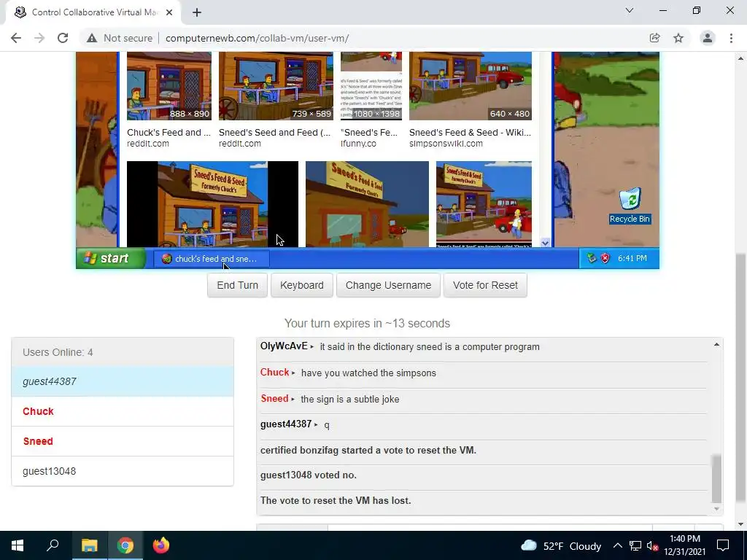Select the chuck's feed and sne... taskbar item
747x560 pixels.
pyautogui.click(x=212, y=259)
